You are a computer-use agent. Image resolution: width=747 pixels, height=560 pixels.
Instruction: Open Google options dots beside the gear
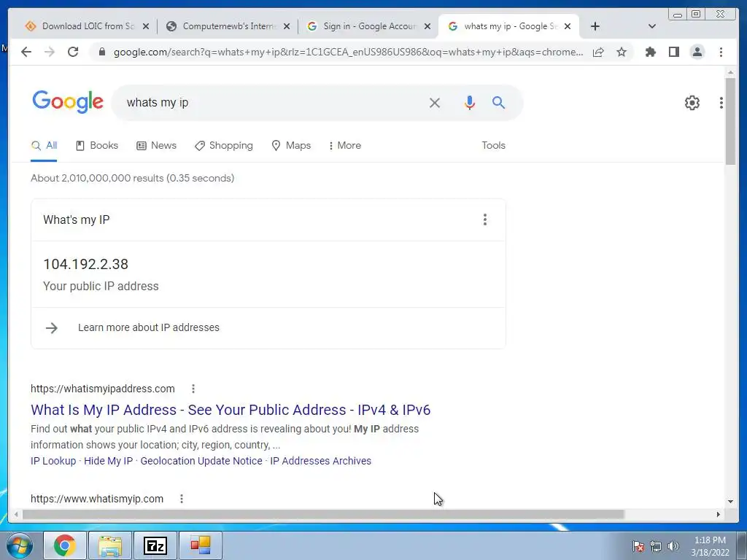[721, 103]
